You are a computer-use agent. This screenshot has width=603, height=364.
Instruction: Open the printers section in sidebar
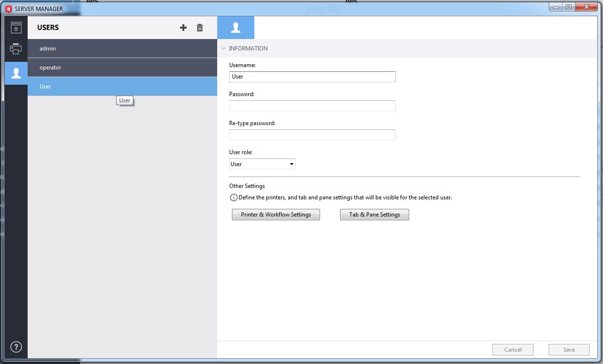[16, 49]
